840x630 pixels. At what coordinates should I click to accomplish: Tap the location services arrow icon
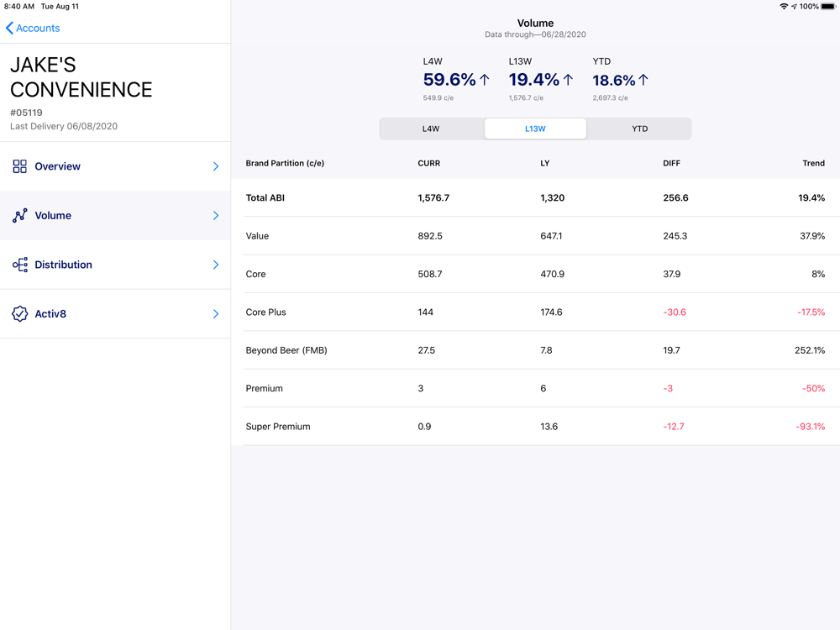(x=794, y=7)
